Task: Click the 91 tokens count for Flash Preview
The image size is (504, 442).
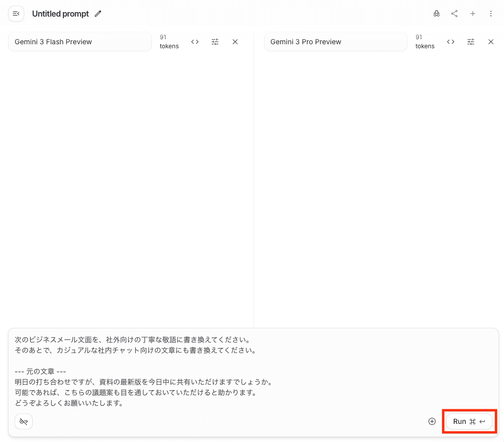Action: click(169, 42)
